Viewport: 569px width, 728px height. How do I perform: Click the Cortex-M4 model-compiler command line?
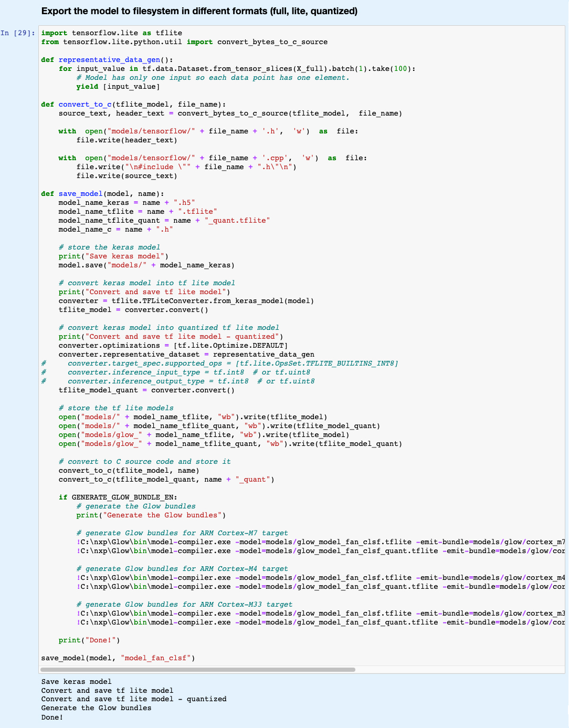click(x=262, y=577)
